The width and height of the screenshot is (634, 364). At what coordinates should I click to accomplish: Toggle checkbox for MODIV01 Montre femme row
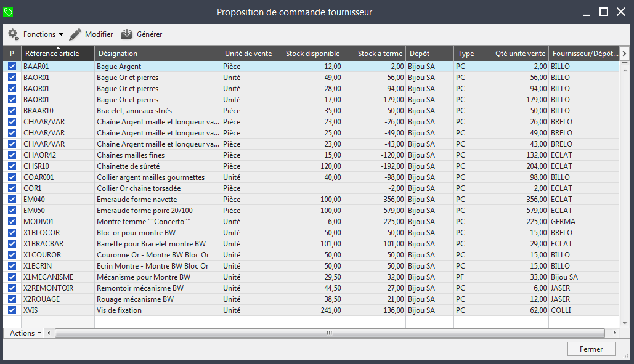(12, 222)
